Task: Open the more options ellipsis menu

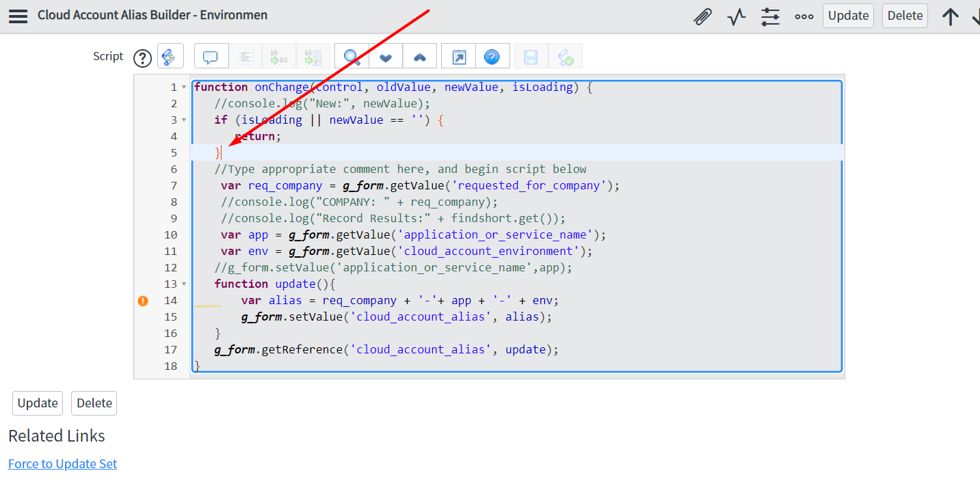Action: pyautogui.click(x=804, y=16)
